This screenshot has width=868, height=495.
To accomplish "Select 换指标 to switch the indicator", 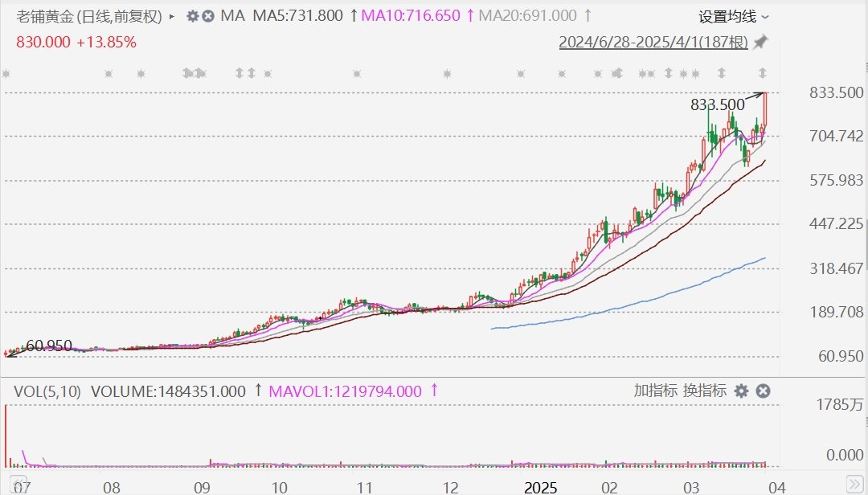I will click(704, 391).
